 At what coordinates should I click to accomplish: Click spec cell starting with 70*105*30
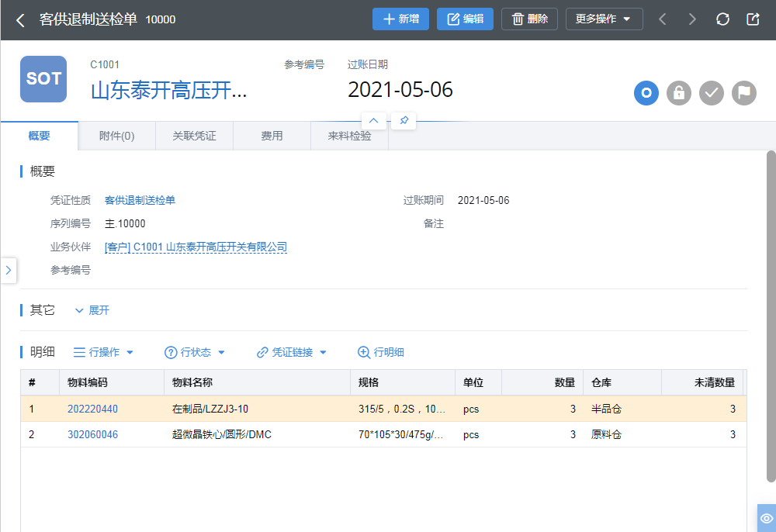pos(401,434)
